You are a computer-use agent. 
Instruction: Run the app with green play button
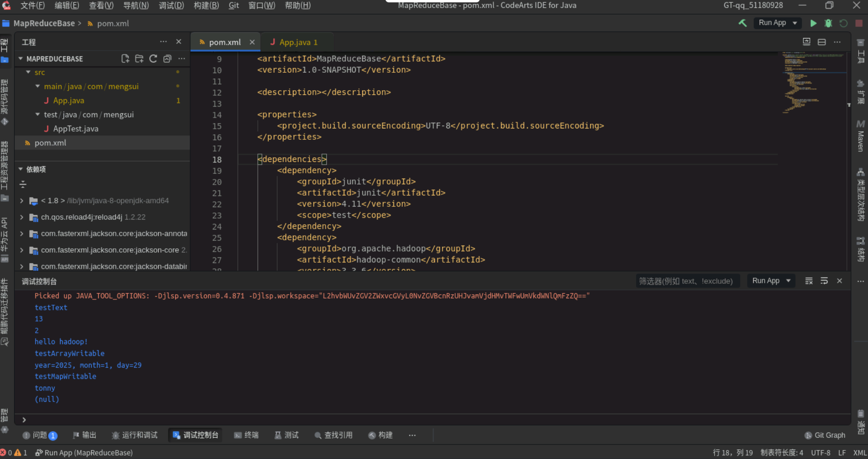[x=813, y=23]
